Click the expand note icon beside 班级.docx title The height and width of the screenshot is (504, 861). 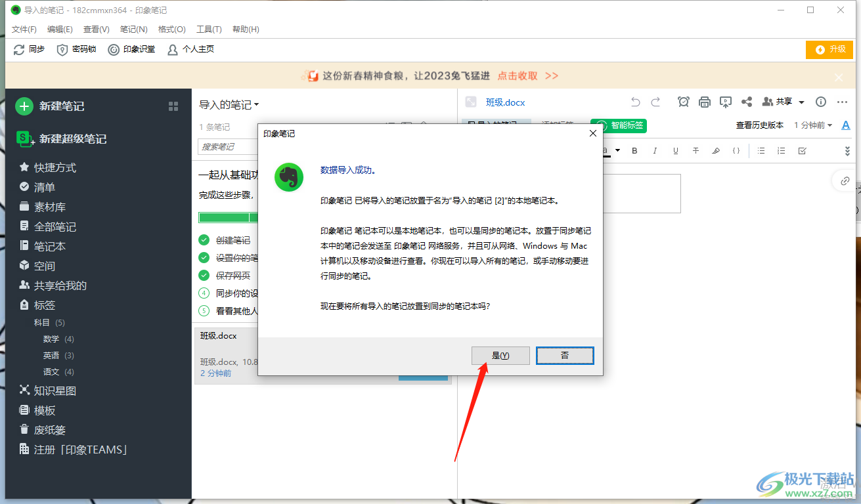470,102
